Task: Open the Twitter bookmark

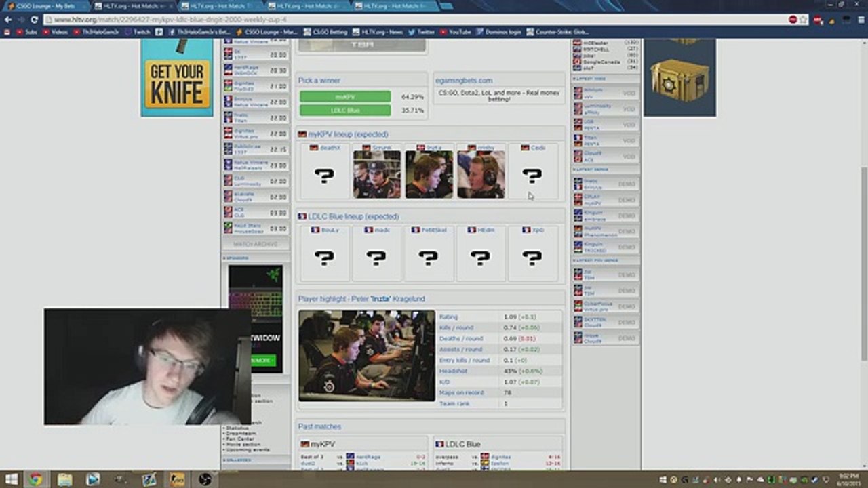Action: point(422,32)
